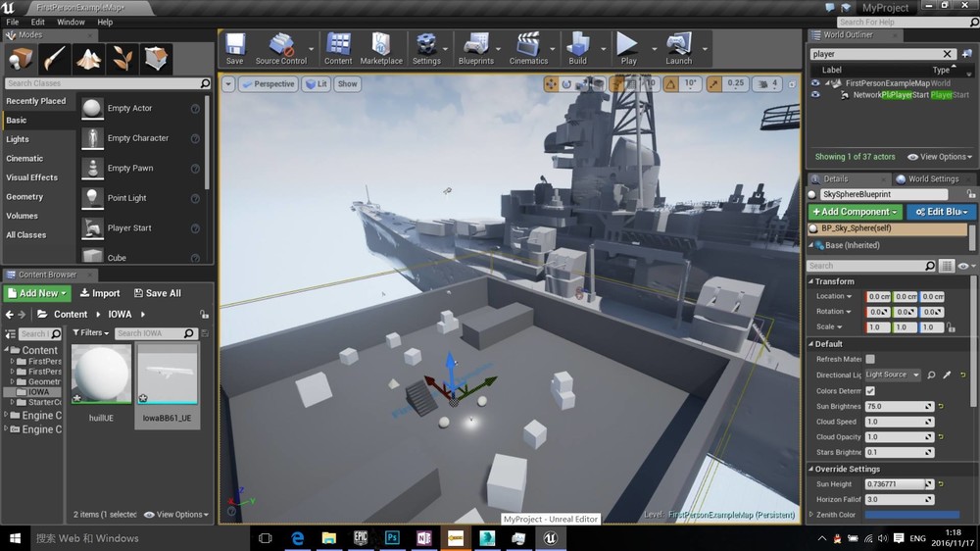Viewport: 980px width, 551px height.
Task: Open the Cinematics toolbar button
Action: tap(528, 49)
